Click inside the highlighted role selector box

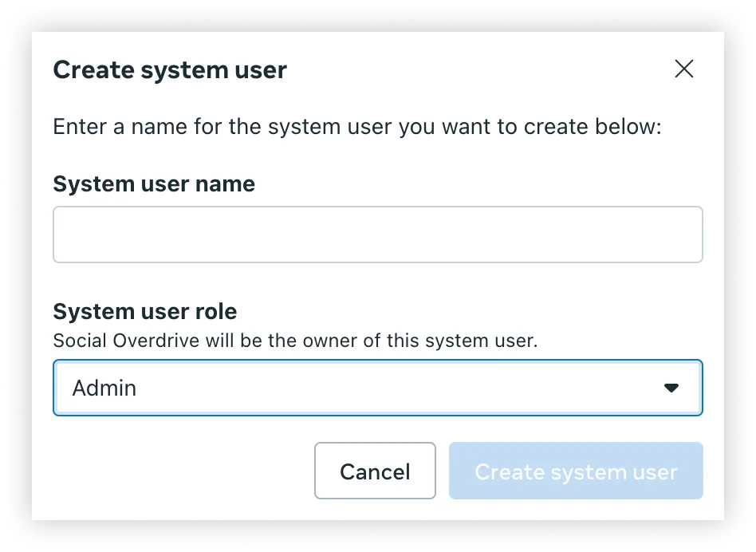click(377, 387)
